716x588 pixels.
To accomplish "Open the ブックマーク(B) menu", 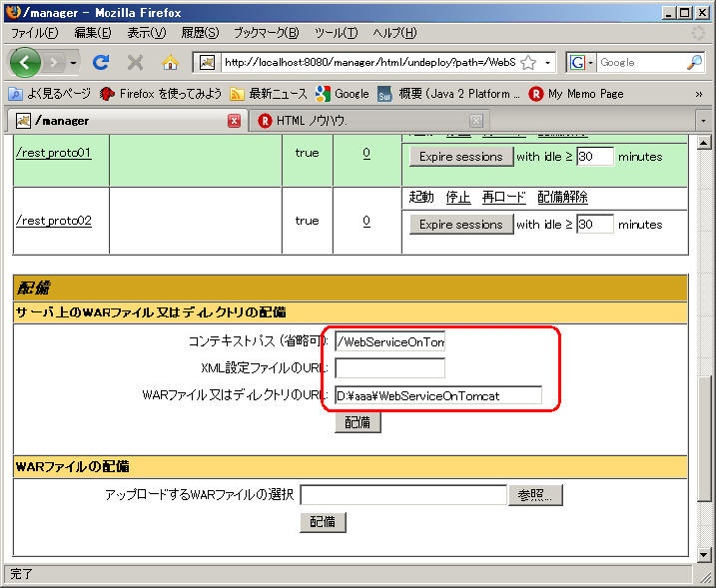I will 266,33.
